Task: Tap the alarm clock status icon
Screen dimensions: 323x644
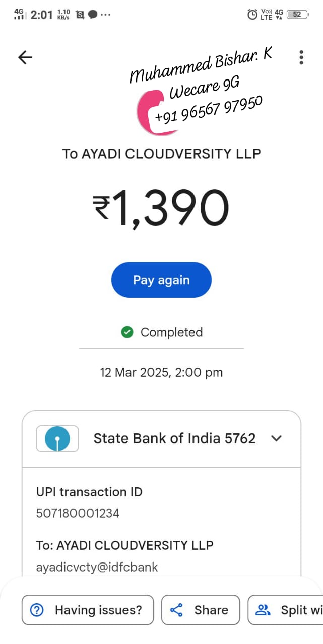Action: [x=252, y=15]
